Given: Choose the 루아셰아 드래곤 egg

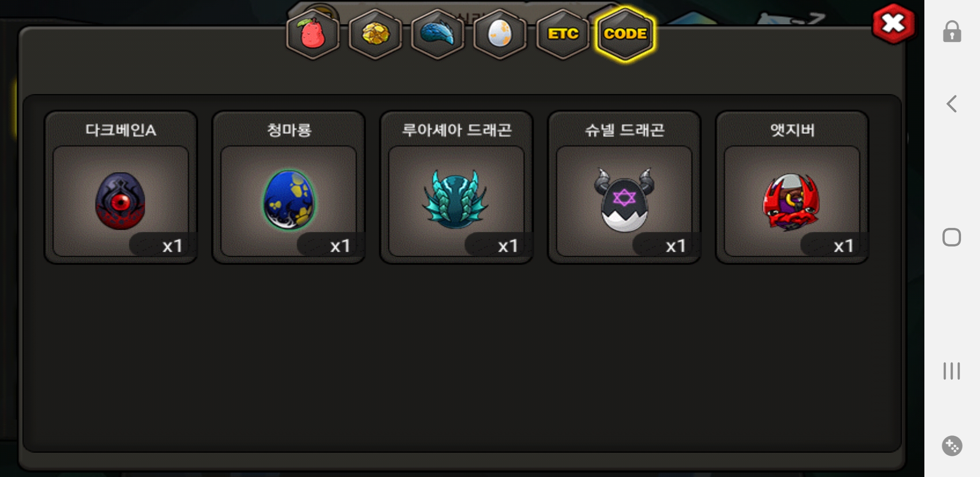Looking at the screenshot, I should click(x=456, y=201).
